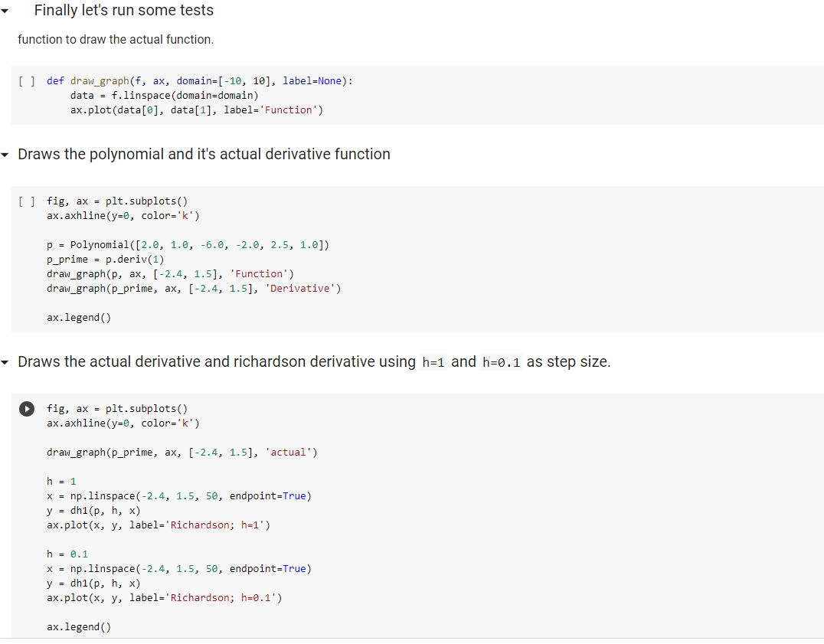The height and width of the screenshot is (644, 824).
Task: Select the heading 'Finally let's run some tests'
Action: [x=123, y=10]
